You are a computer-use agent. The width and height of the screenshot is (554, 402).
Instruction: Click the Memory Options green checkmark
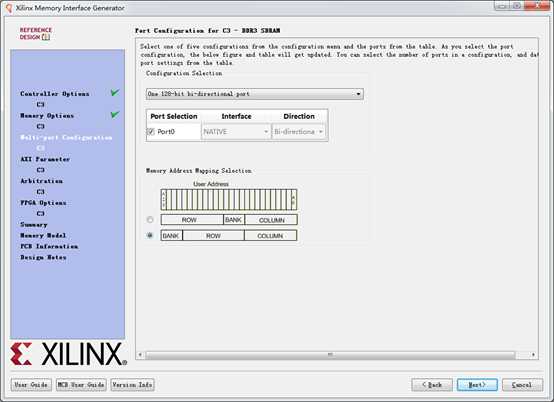pyautogui.click(x=115, y=115)
